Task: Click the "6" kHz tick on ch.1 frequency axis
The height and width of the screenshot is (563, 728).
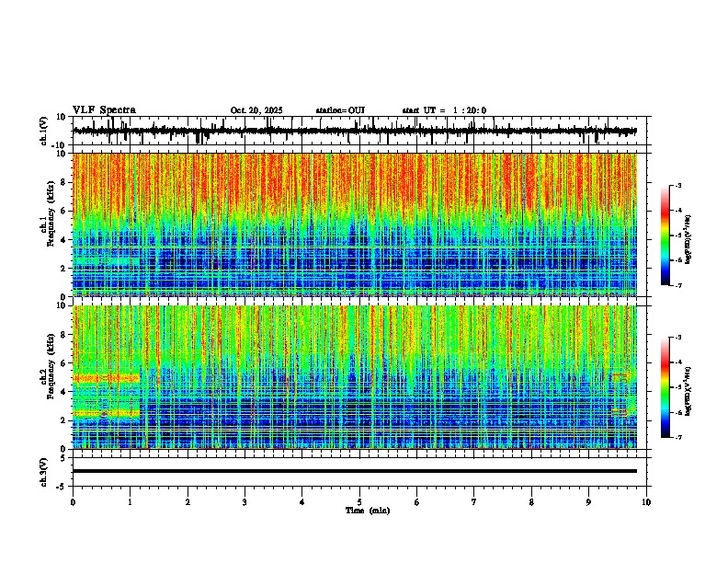Action: tap(63, 212)
